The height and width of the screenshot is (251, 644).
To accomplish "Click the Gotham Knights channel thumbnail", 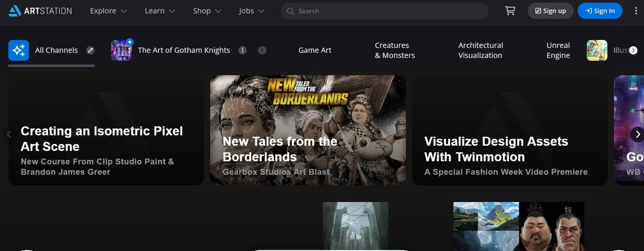I will coord(122,50).
